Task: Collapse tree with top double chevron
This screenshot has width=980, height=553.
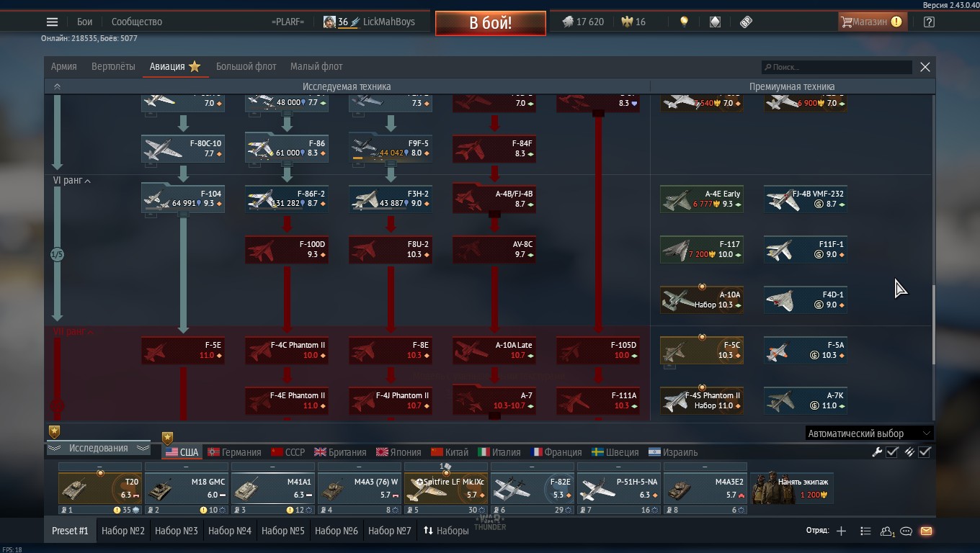Action: click(x=57, y=86)
